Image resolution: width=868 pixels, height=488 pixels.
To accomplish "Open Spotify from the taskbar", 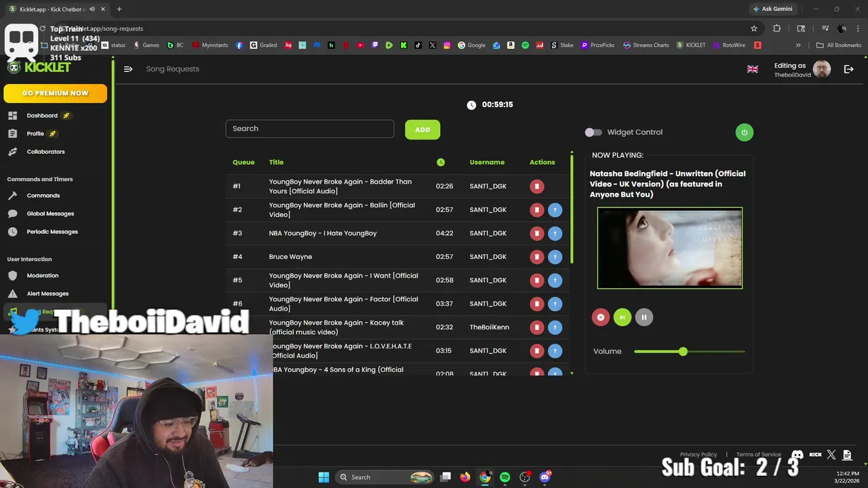I will 505,477.
